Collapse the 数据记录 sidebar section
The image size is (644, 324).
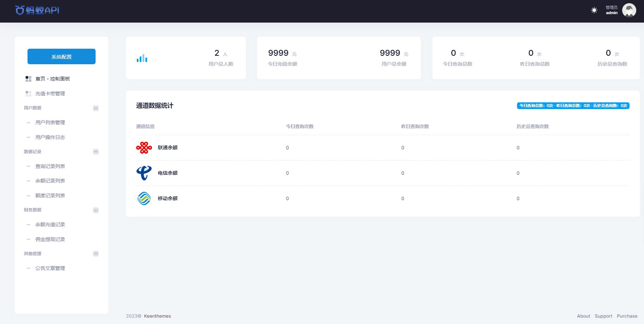[96, 152]
